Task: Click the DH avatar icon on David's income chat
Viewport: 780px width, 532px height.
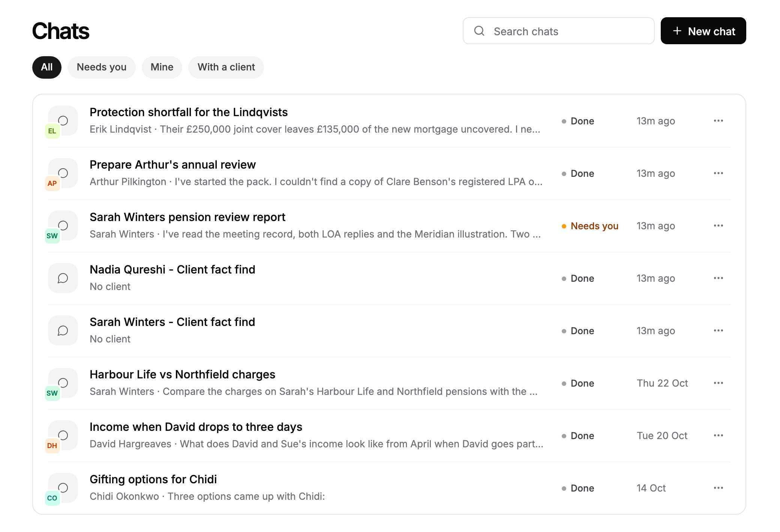Action: [52, 446]
